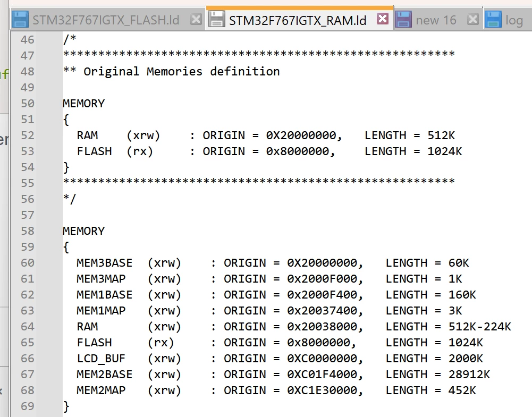Click the 28912K length value
This screenshot has width=532, height=417.
point(469,375)
